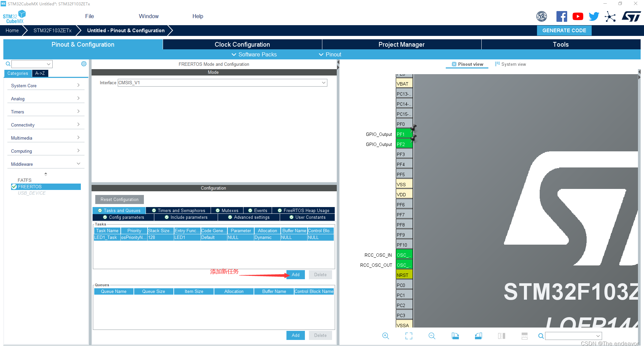The height and width of the screenshot is (349, 644).
Task: Click Reset Configuration button
Action: [119, 199]
